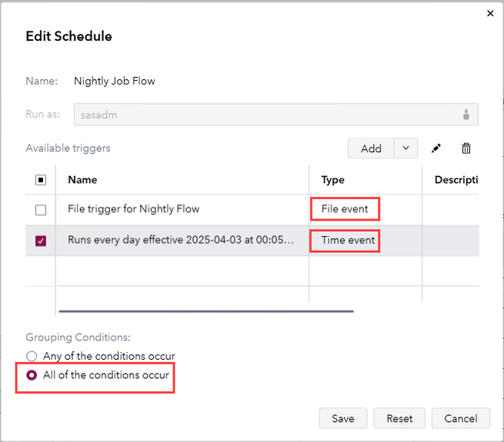This screenshot has width=504, height=442.
Task: Uncheck the Runs every day trigger checkbox
Action: pos(41,241)
